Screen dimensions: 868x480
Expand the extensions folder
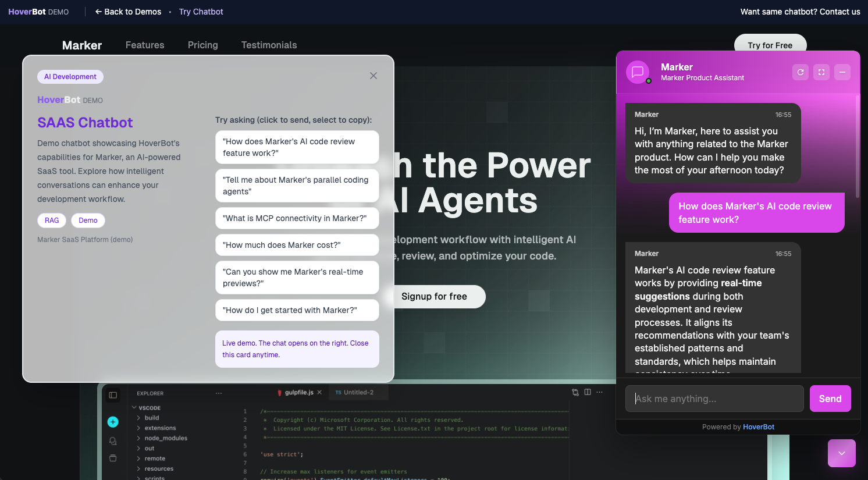coord(156,428)
